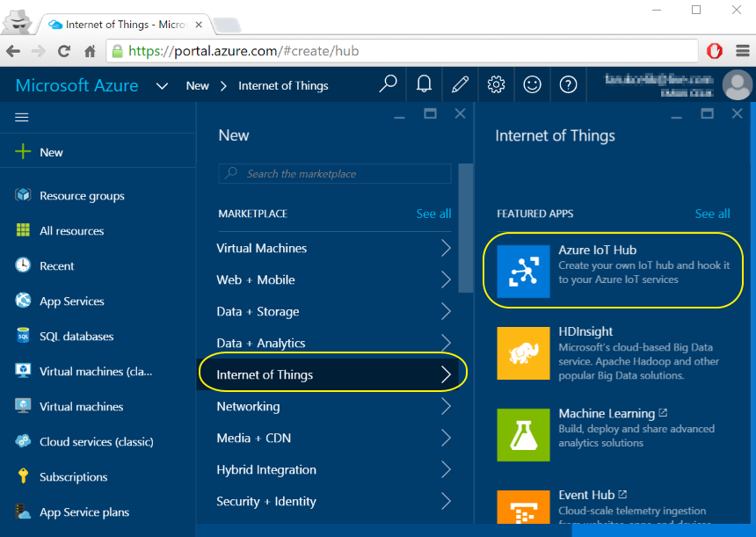Open Machine Learning external link
The height and width of the screenshot is (537, 756).
663,412
